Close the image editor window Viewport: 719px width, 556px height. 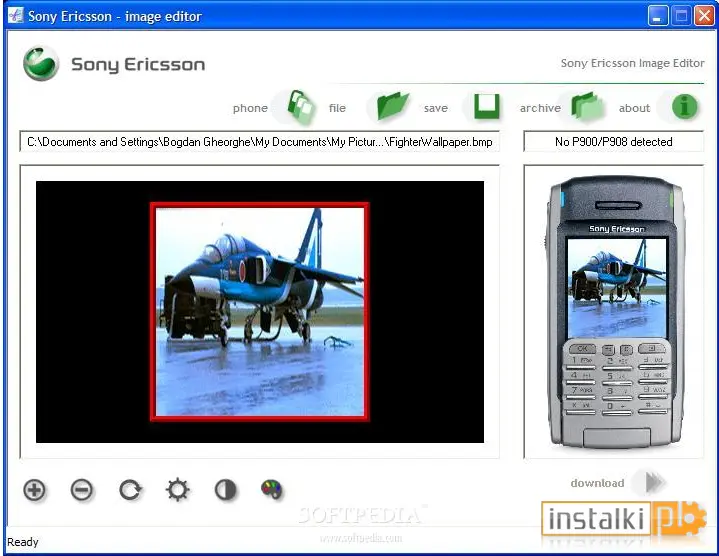coord(704,16)
